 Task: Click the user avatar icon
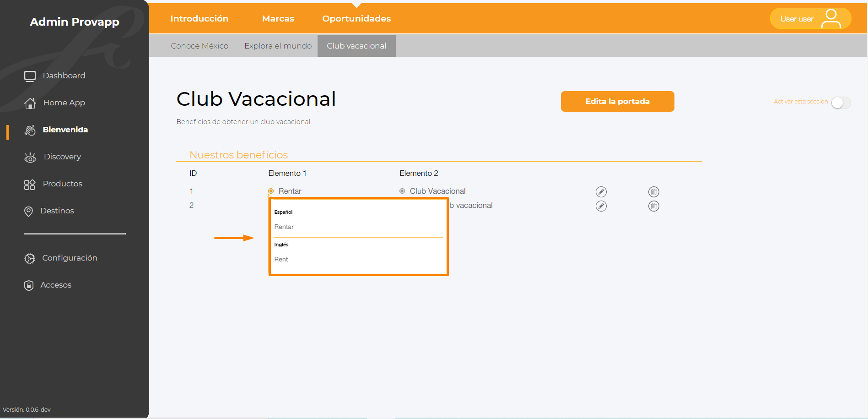point(831,19)
